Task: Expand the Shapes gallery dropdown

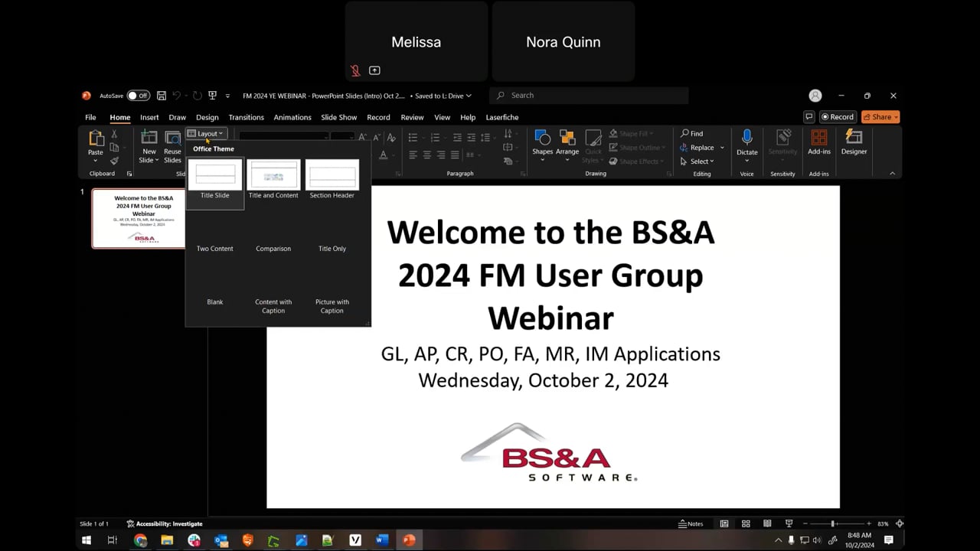Action: tap(543, 161)
